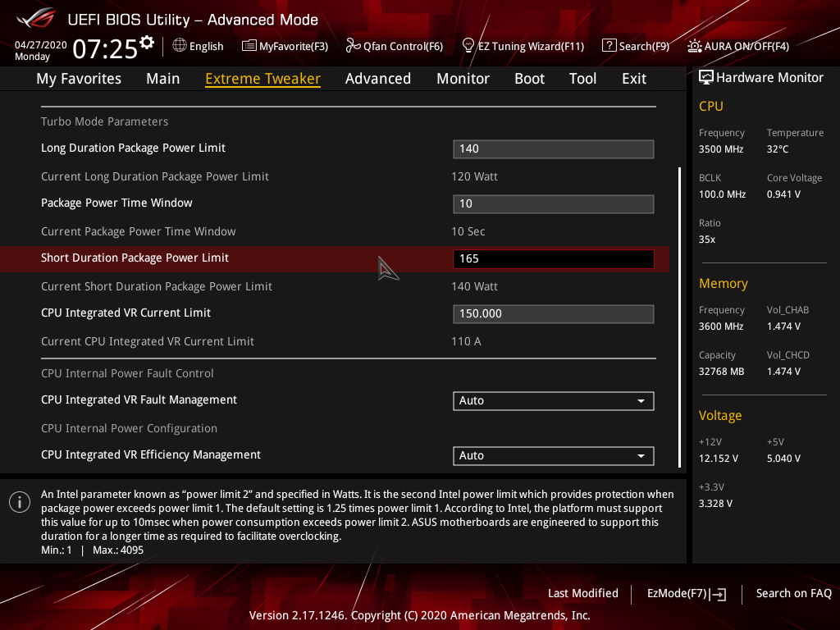Viewport: 840px width, 630px height.
Task: Click the +12V 12.152 V reading
Action: (719, 459)
